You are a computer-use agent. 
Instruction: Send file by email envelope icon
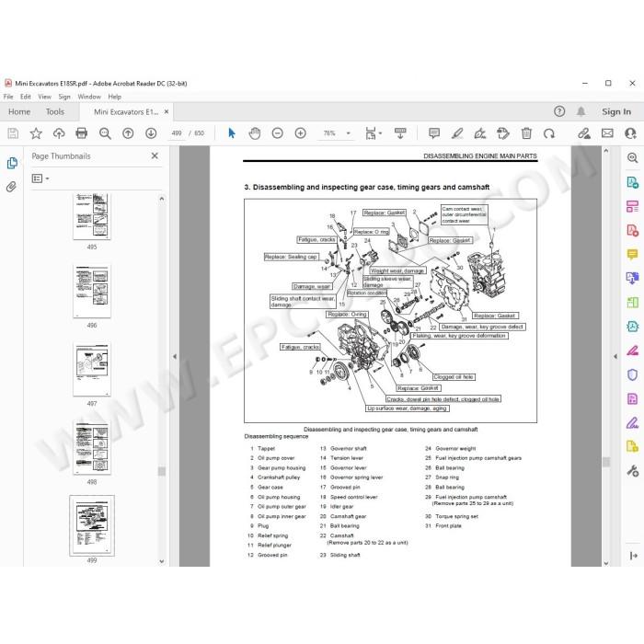click(607, 133)
